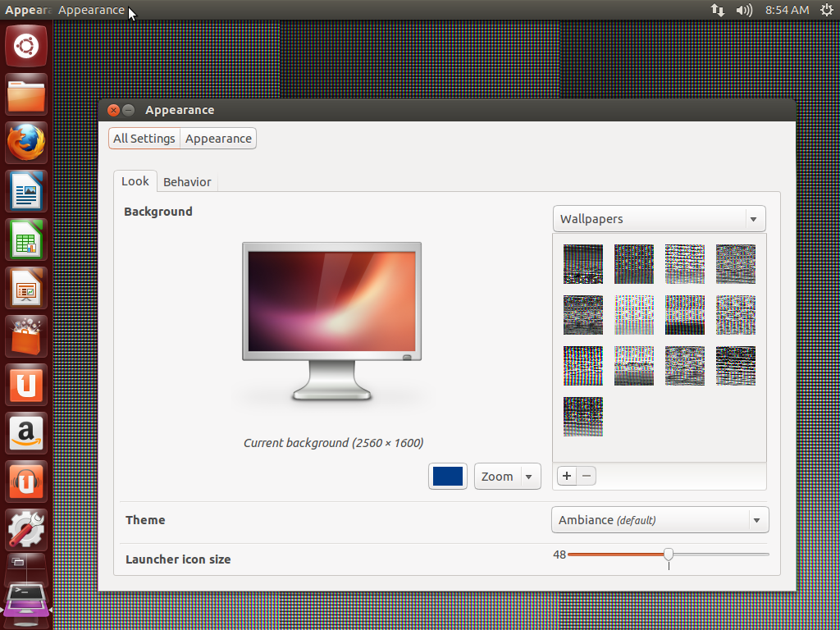Click the Amazon launcher icon

[x=26, y=432]
